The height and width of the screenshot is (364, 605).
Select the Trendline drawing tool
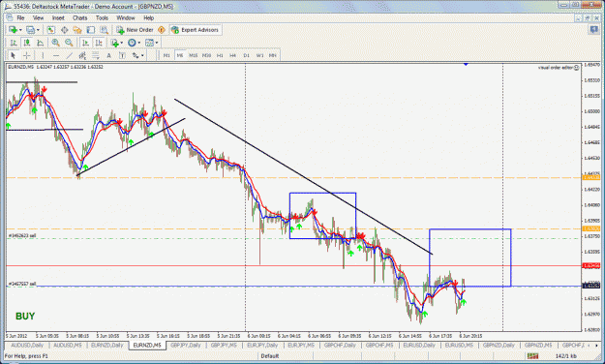click(69, 55)
